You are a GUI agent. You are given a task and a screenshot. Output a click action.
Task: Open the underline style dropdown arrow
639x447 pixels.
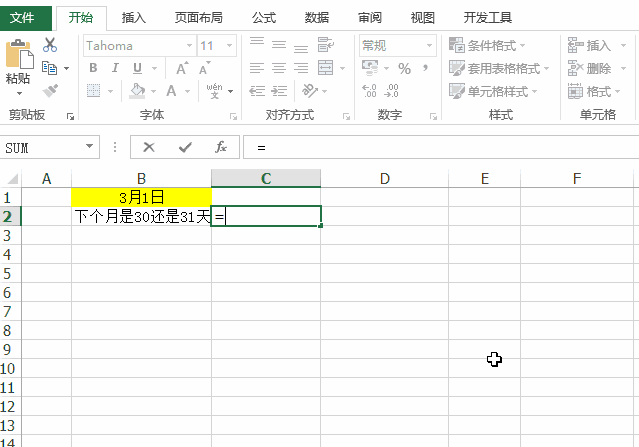[154, 68]
